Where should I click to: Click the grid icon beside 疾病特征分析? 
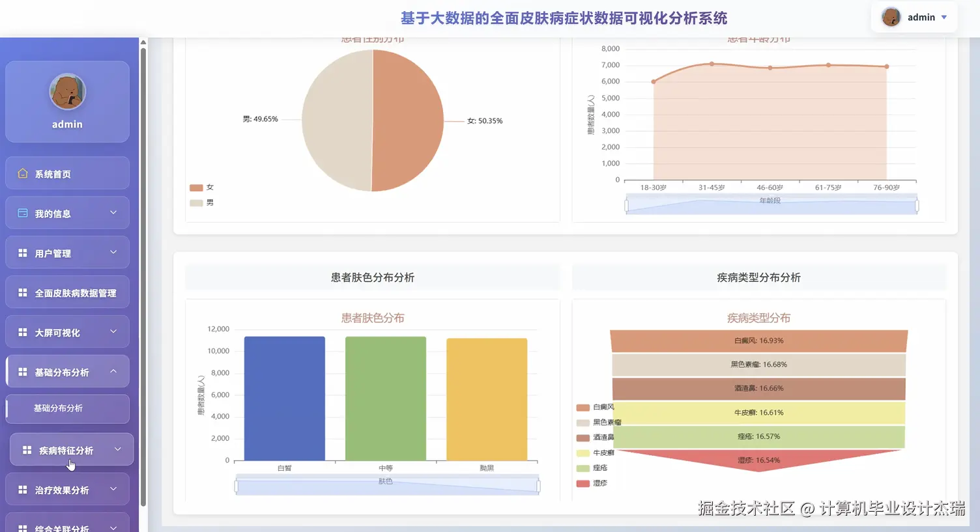[27, 450]
